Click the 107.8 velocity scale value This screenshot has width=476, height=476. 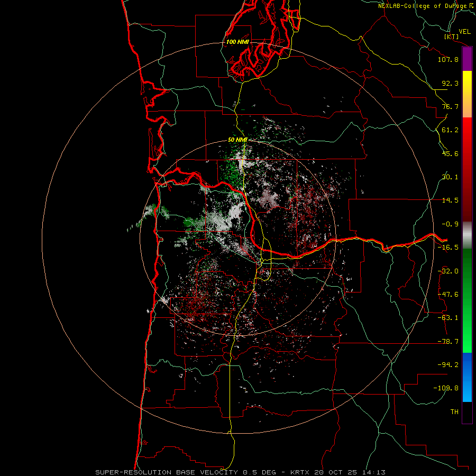point(448,59)
